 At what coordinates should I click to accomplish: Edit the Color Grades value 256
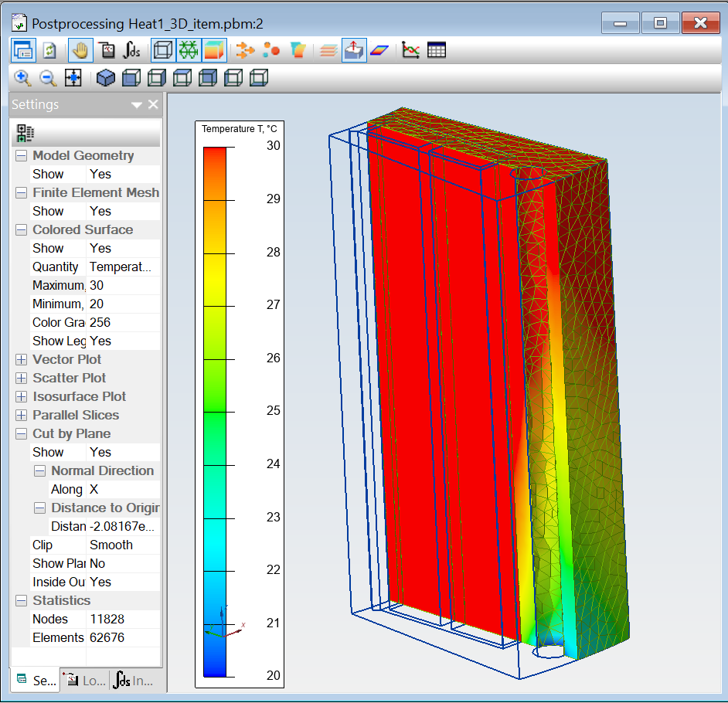[x=123, y=322]
